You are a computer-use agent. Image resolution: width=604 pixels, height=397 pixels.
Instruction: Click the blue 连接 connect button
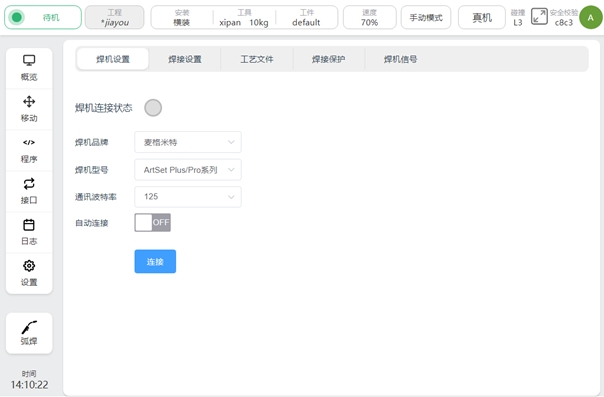[155, 261]
